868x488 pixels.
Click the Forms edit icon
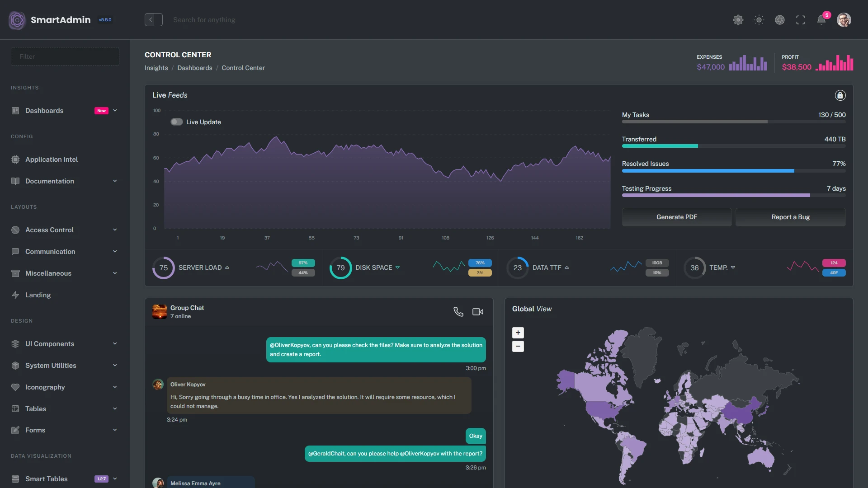[x=15, y=430]
